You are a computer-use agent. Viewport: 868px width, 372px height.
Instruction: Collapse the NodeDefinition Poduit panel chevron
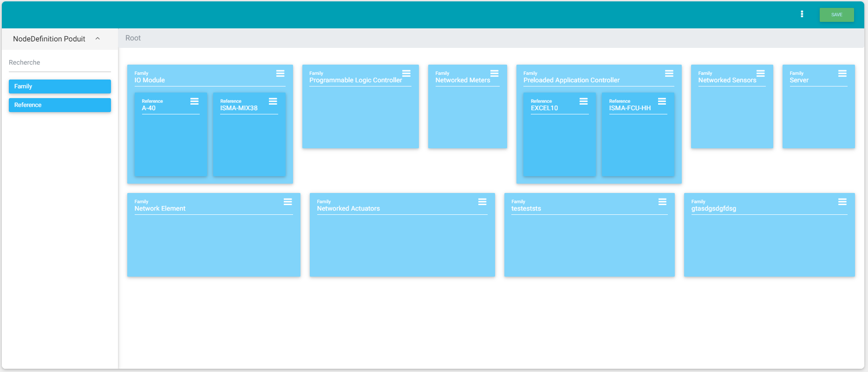click(98, 39)
